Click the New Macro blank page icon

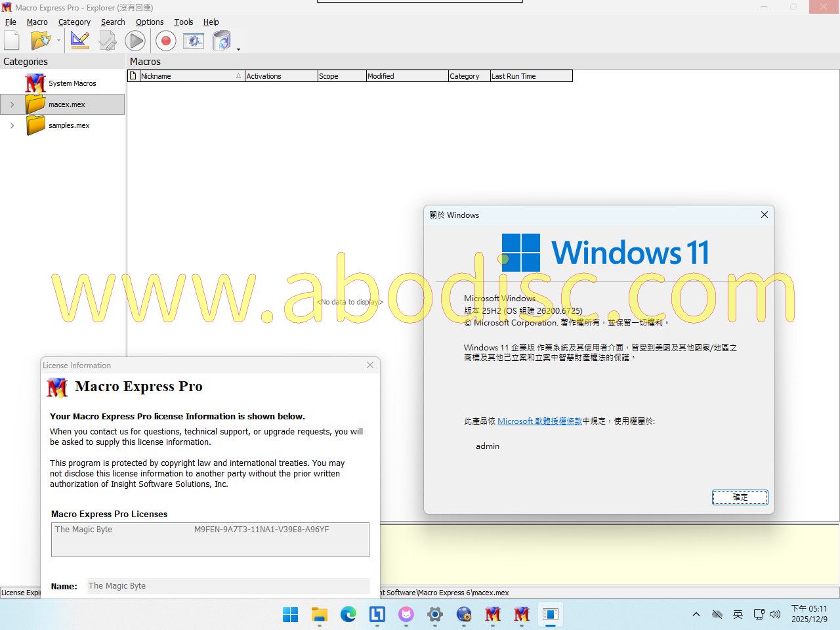12,41
